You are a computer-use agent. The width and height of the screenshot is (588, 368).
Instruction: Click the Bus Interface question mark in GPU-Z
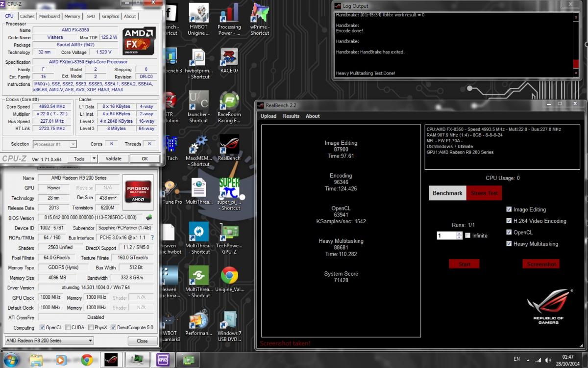[152, 238]
